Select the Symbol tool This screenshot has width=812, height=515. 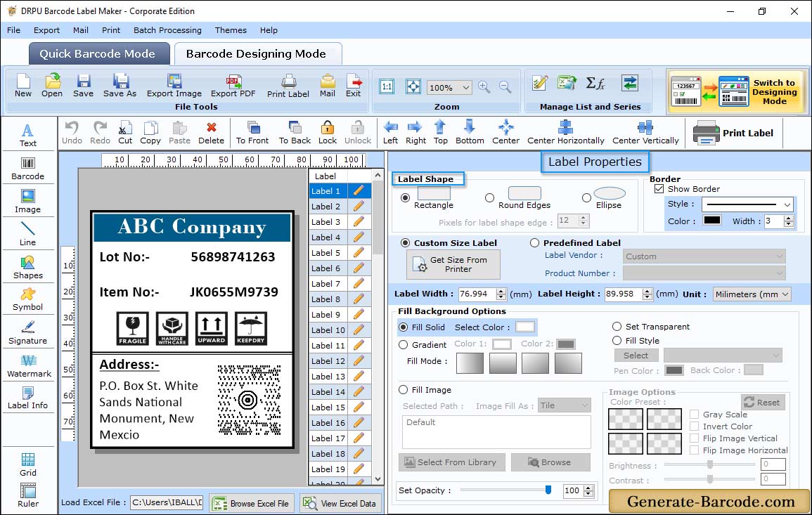28,299
